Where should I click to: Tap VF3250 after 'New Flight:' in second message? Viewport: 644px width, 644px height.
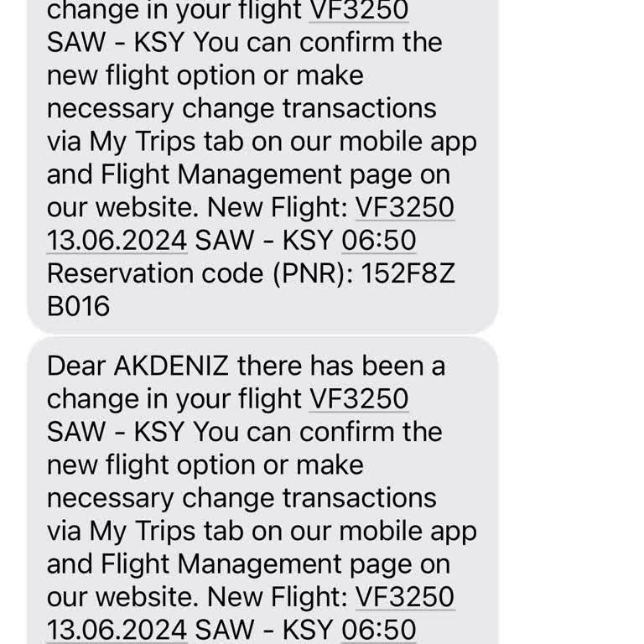[405, 597]
